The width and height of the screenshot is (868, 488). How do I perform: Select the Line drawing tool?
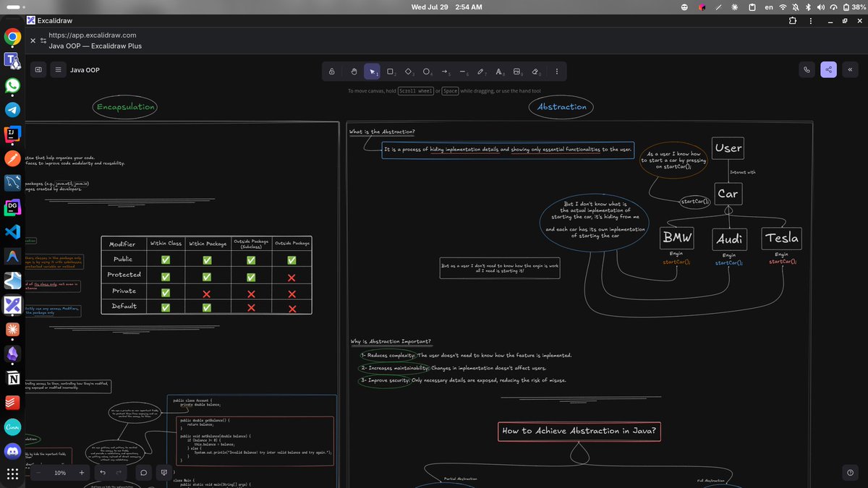pyautogui.click(x=464, y=72)
